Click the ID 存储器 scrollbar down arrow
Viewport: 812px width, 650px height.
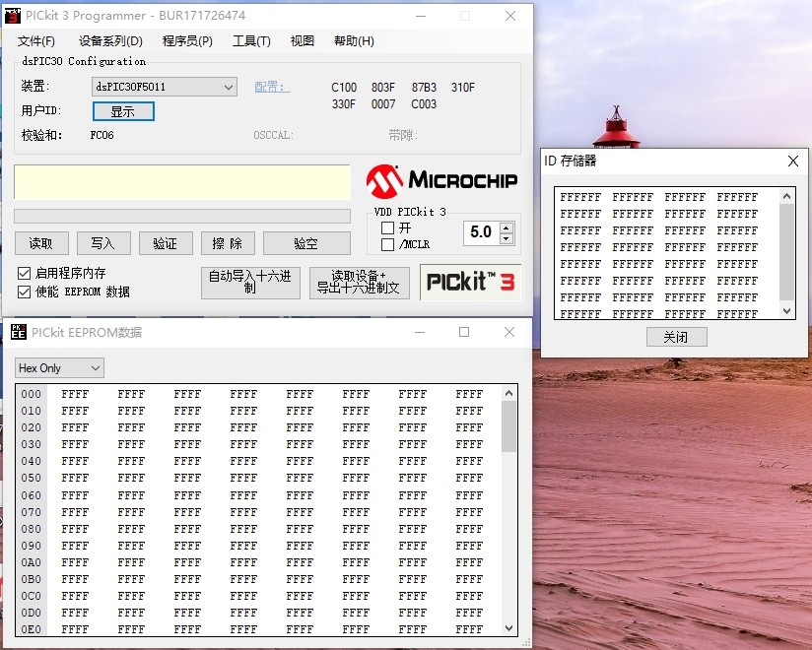[x=786, y=311]
